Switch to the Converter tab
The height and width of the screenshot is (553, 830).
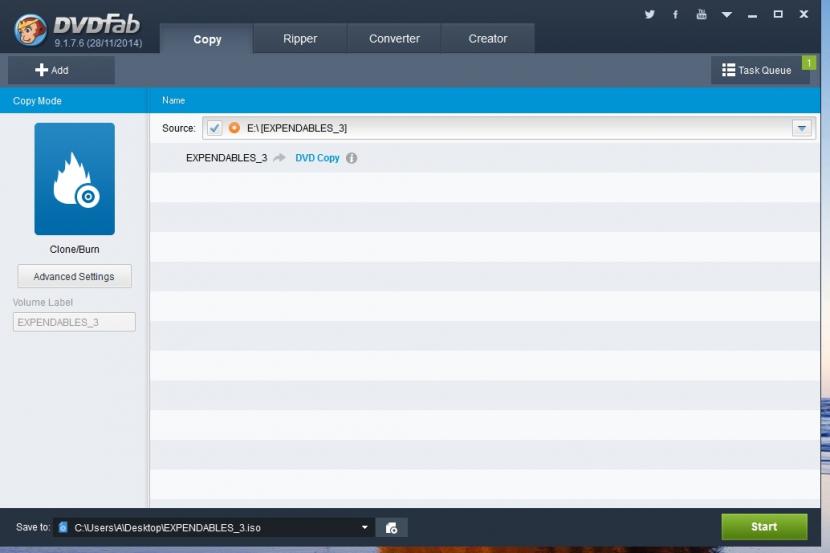394,39
